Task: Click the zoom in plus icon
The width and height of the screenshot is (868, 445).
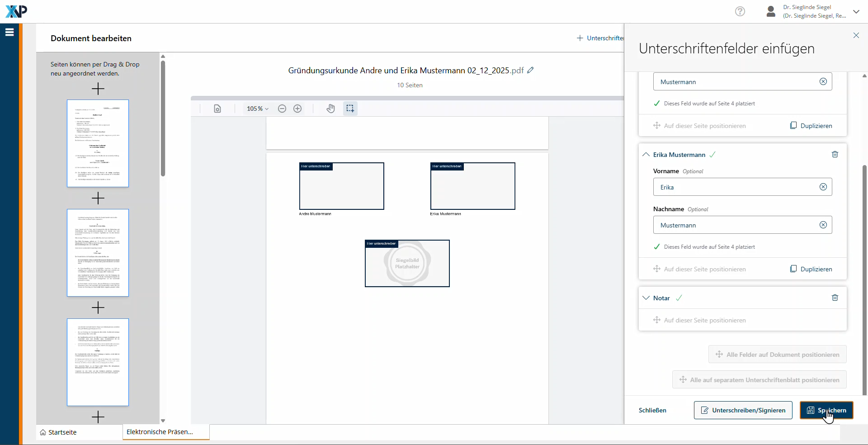Action: point(297,109)
